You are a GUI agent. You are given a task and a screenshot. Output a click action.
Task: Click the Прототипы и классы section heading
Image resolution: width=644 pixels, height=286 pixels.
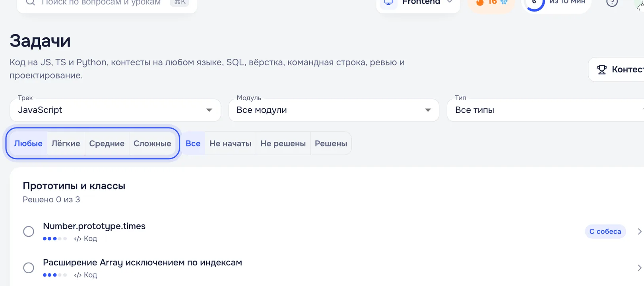coord(74,186)
